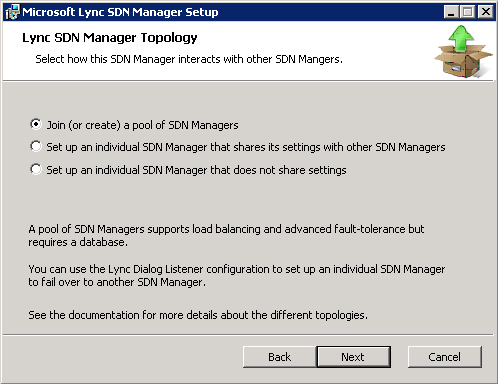The height and width of the screenshot is (384, 498).
Task: Click the installer icon in title bar
Action: point(12,12)
